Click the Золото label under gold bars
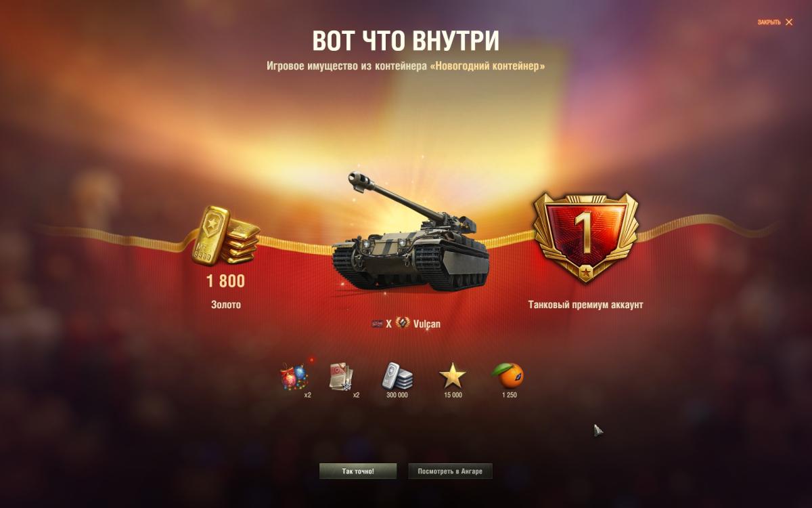Image resolution: width=812 pixels, height=508 pixels. pyautogui.click(x=226, y=305)
